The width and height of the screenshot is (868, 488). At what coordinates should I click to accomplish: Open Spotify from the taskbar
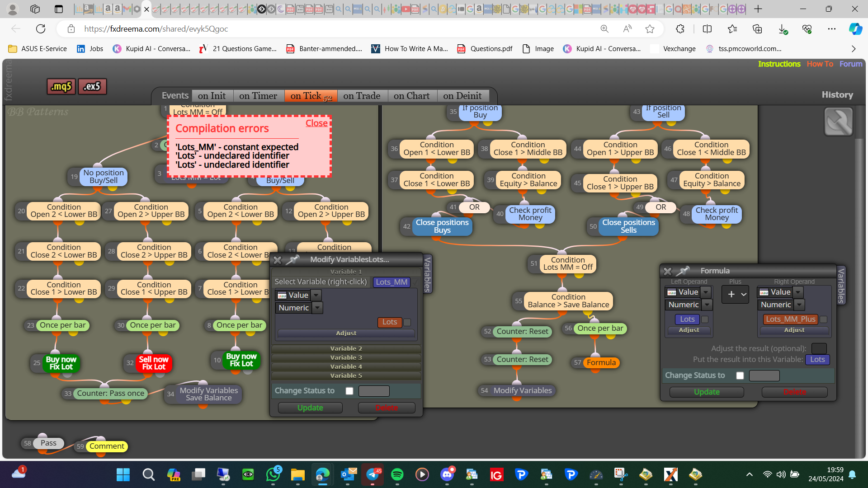pos(397,474)
